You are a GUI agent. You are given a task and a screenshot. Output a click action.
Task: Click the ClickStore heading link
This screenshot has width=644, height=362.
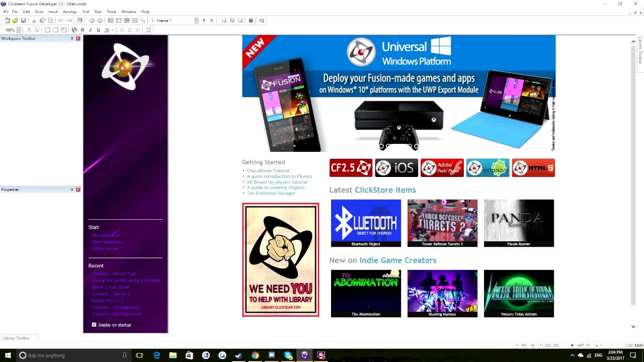coord(385,190)
